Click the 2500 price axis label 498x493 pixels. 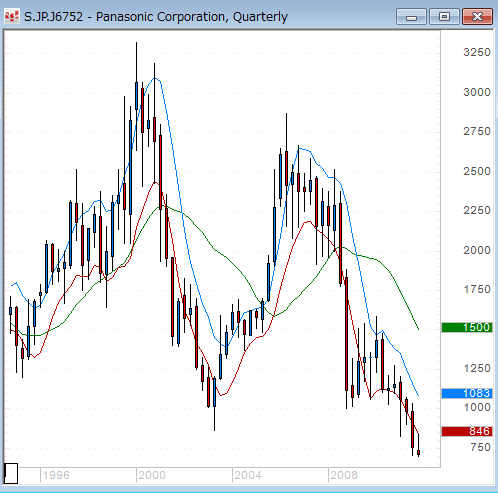(477, 171)
